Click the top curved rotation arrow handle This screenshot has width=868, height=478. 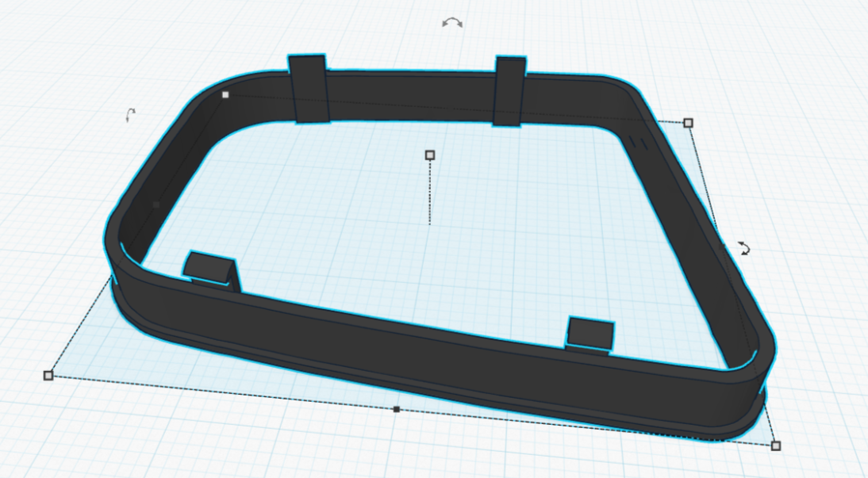pos(452,23)
